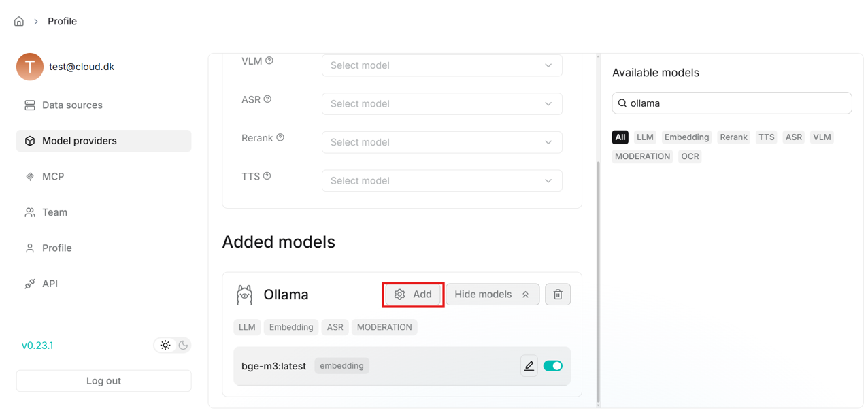Switch to dark theme moon icon

[183, 346]
